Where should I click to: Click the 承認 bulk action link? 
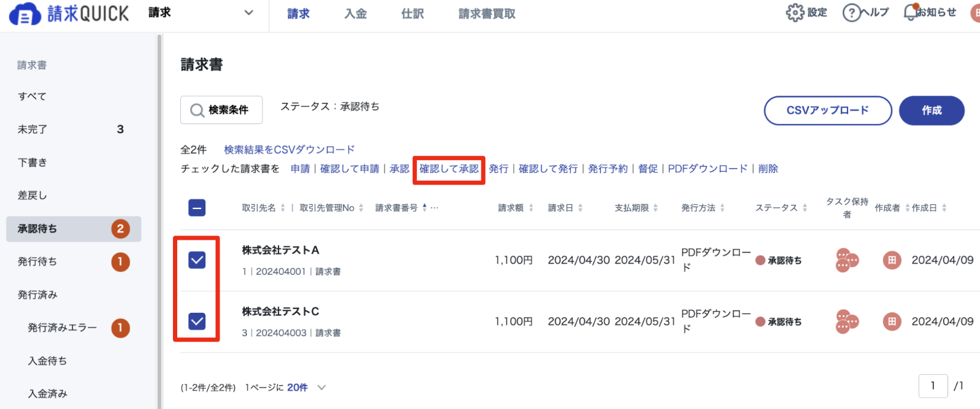399,169
